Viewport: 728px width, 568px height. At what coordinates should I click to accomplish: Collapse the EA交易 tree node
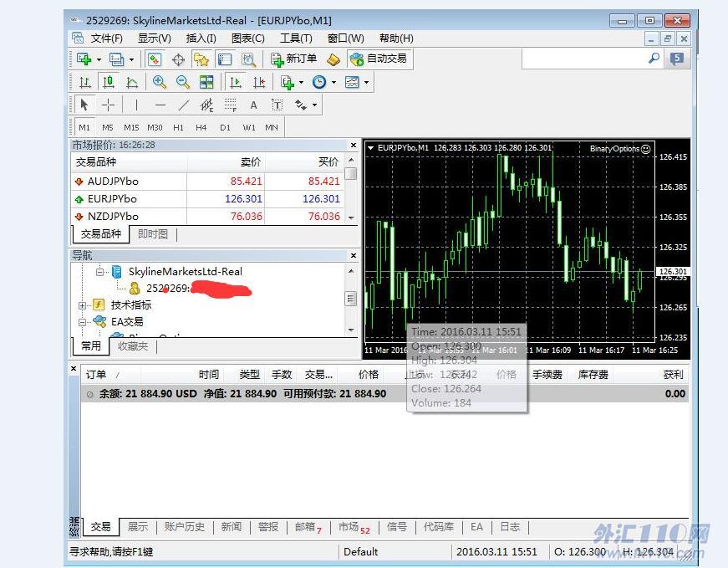click(x=82, y=322)
